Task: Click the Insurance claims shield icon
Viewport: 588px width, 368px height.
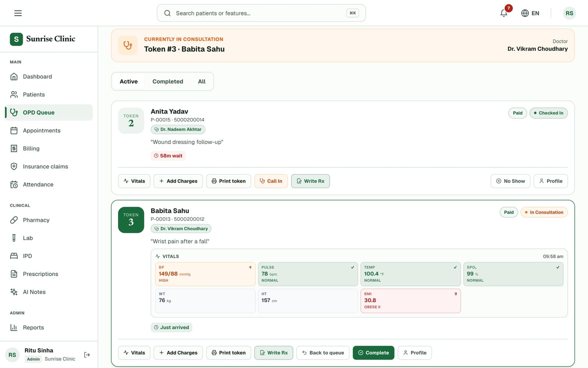Action: coord(14,166)
